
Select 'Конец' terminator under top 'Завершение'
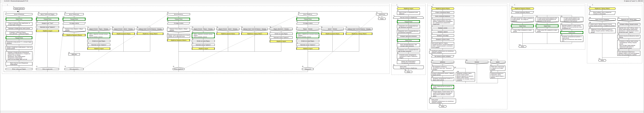(x=382, y=19)
